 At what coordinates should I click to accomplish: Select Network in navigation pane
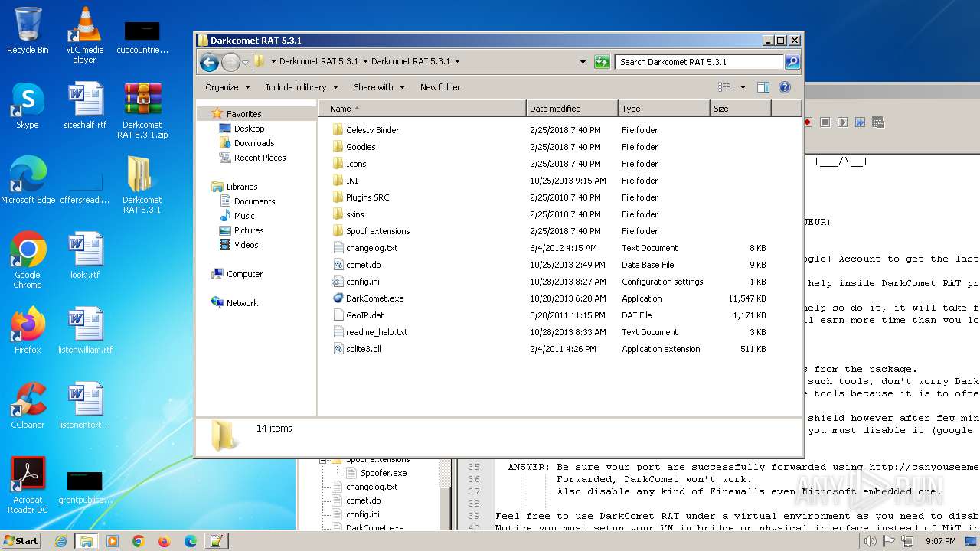pyautogui.click(x=242, y=303)
